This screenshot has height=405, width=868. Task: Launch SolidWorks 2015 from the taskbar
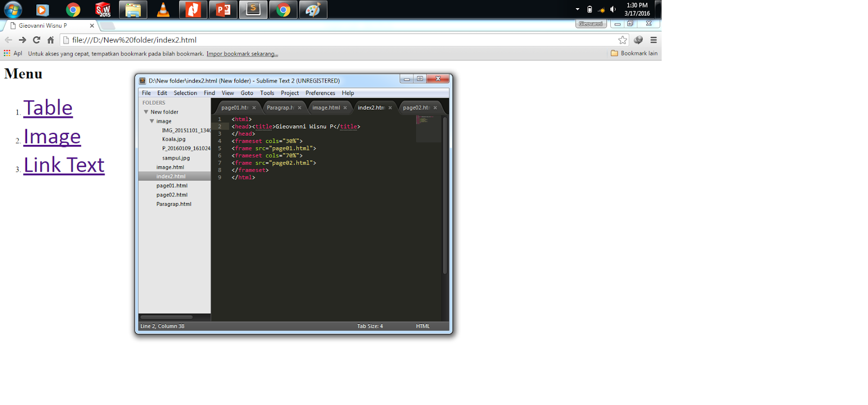point(103,10)
